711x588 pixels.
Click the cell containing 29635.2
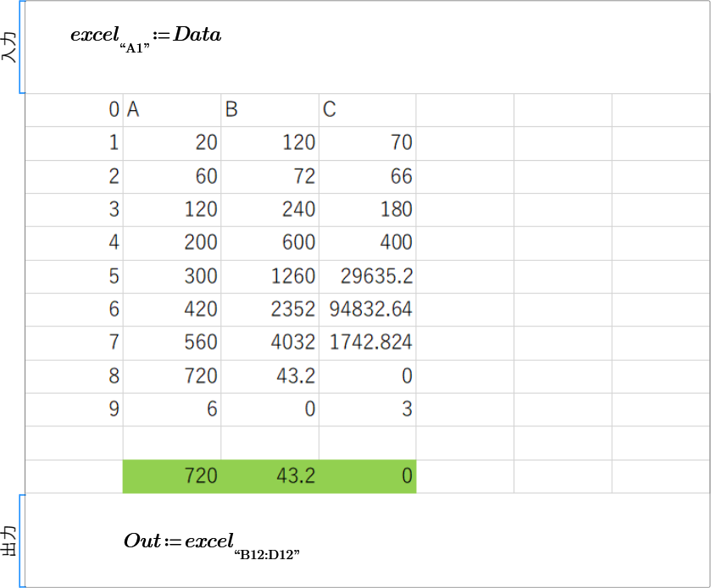coord(368,276)
